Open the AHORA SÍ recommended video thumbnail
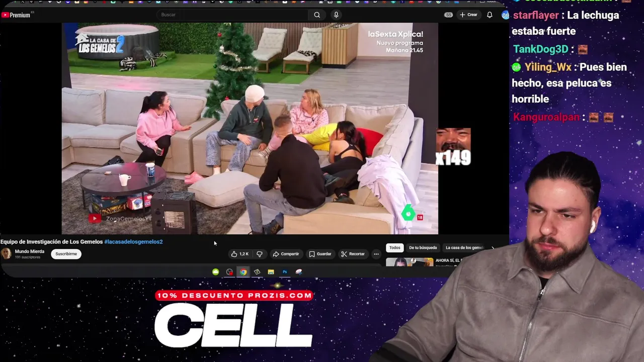The width and height of the screenshot is (644, 362). tap(410, 261)
